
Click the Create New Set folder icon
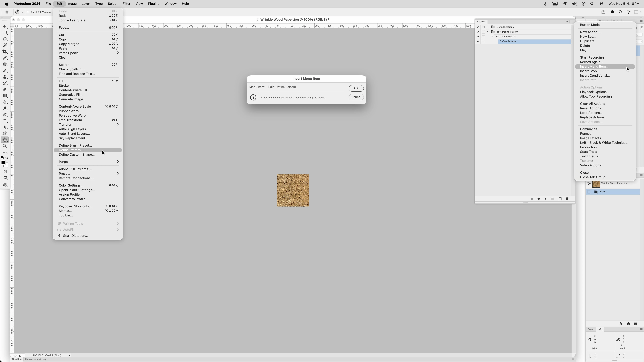click(x=553, y=199)
